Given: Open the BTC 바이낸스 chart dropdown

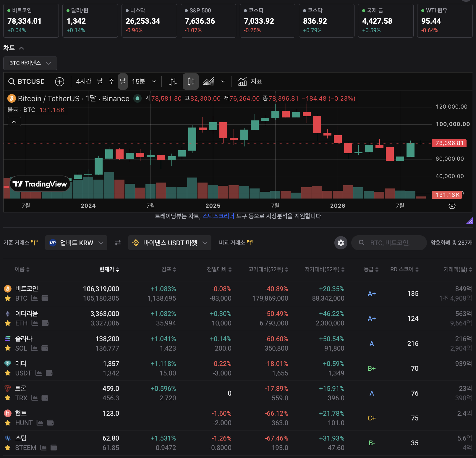Looking at the screenshot, I should [30, 63].
